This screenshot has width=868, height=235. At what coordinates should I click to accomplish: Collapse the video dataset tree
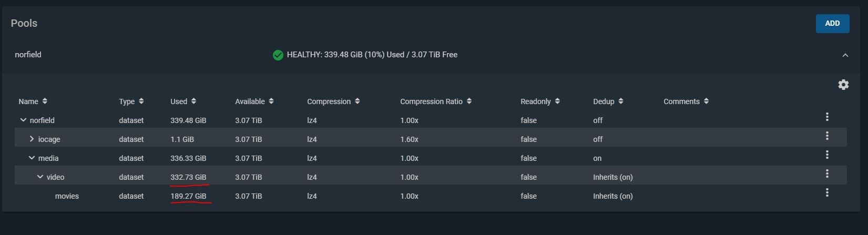pos(40,177)
